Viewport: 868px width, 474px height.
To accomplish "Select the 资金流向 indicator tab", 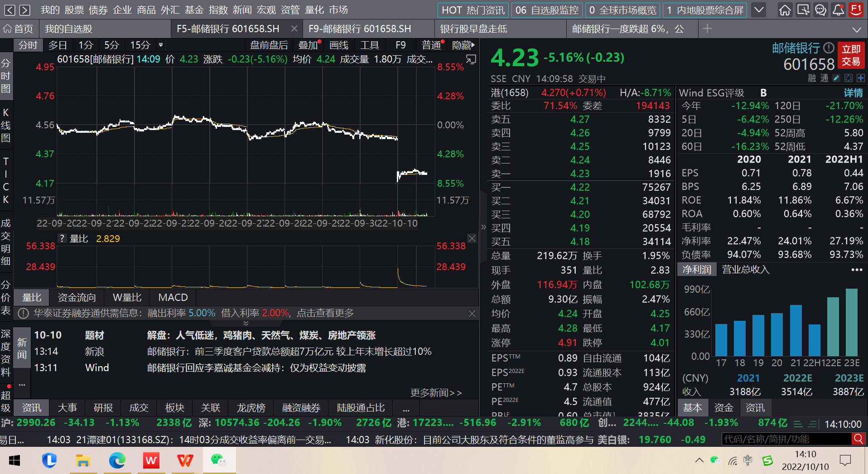I will click(x=77, y=298).
